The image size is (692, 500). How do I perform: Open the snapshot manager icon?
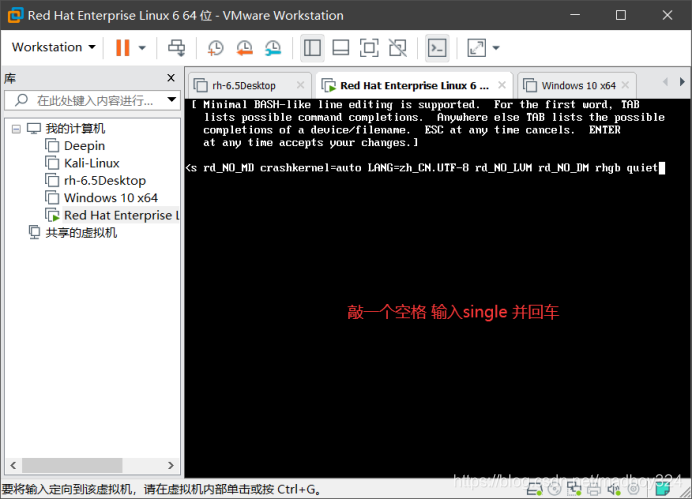coord(273,48)
